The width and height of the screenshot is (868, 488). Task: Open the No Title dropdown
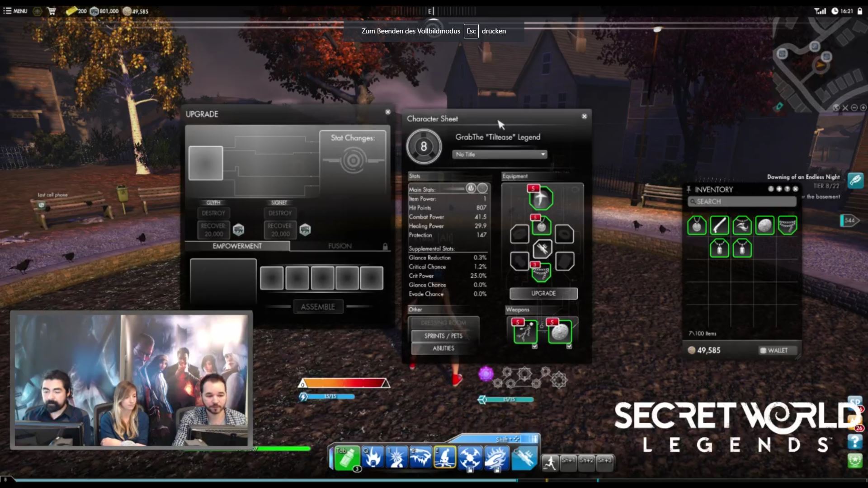click(499, 155)
